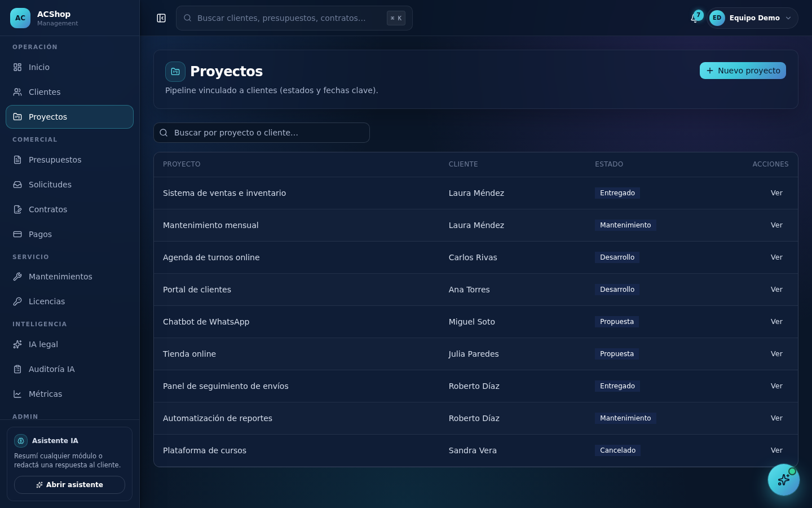
Task: Open Ver for Chatbot de WhatsApp
Action: click(776, 322)
